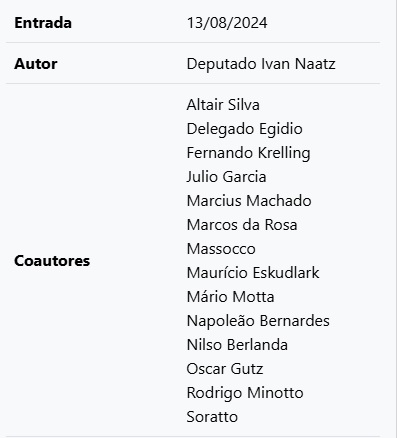Choose coauthor Marcius Machado

point(249,201)
